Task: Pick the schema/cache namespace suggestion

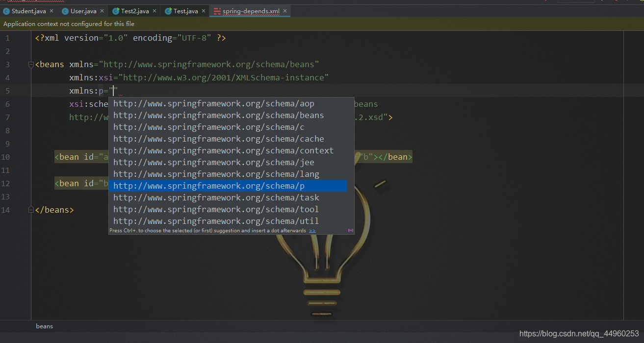Action: pyautogui.click(x=228, y=139)
